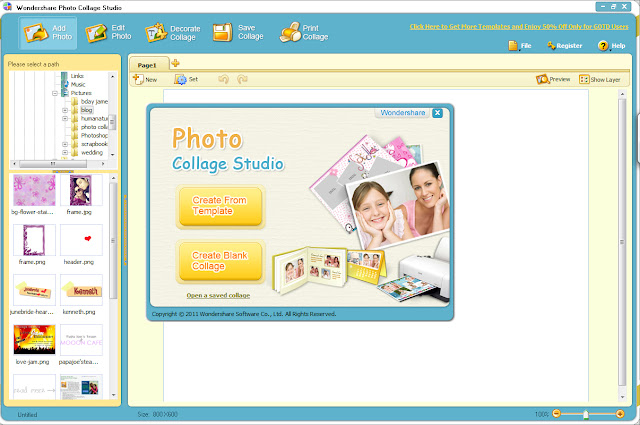Select the Links folder in tree

coord(77,76)
